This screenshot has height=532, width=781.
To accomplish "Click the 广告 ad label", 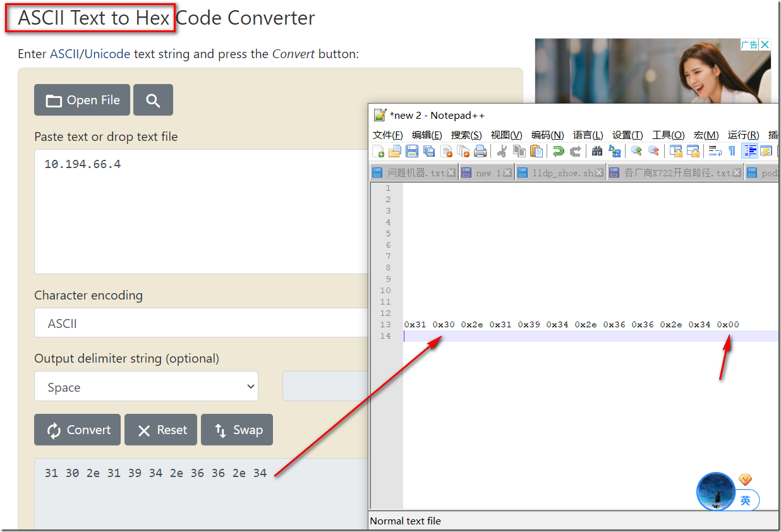I will [749, 44].
